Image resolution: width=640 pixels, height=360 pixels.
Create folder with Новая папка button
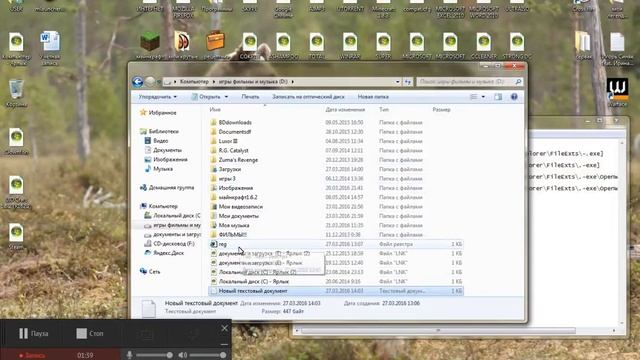373,97
